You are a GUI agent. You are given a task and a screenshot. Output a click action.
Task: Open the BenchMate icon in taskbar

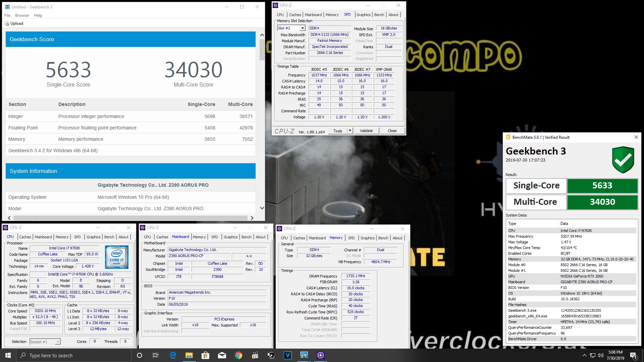pos(271,355)
